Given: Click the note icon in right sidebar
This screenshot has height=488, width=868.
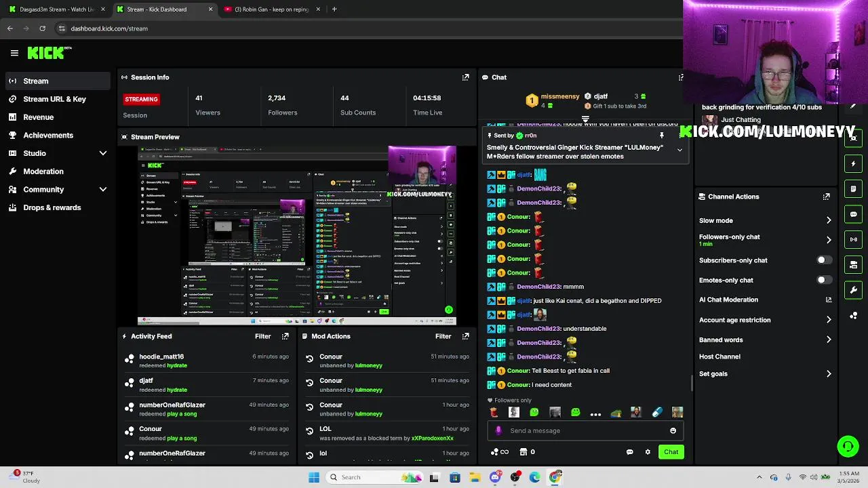Looking at the screenshot, I should point(854,189).
